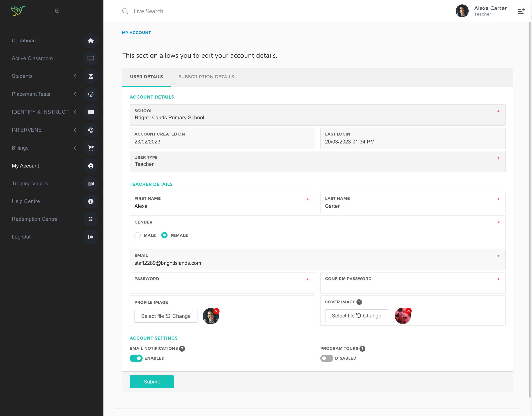Open Help Centre info icon
This screenshot has height=416, width=532.
click(x=91, y=201)
